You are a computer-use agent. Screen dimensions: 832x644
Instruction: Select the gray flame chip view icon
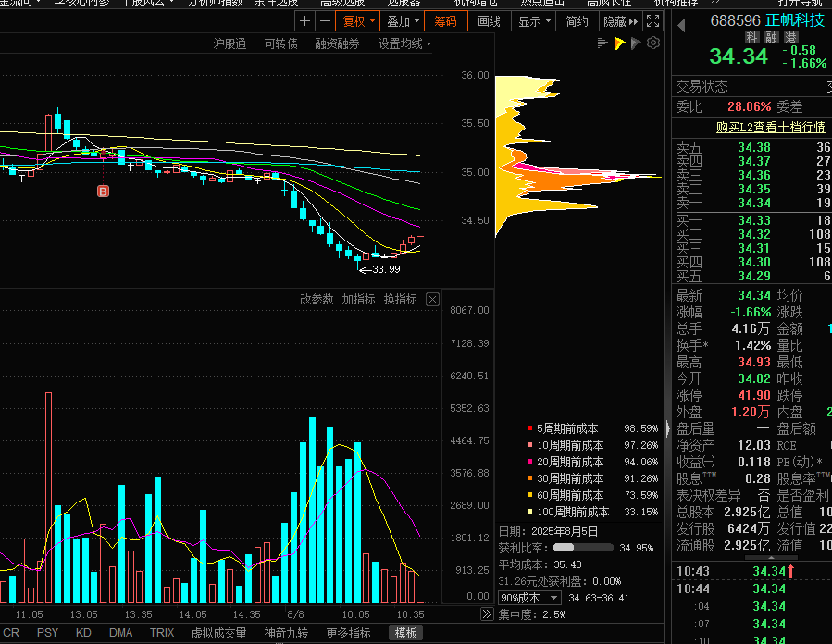point(636,43)
